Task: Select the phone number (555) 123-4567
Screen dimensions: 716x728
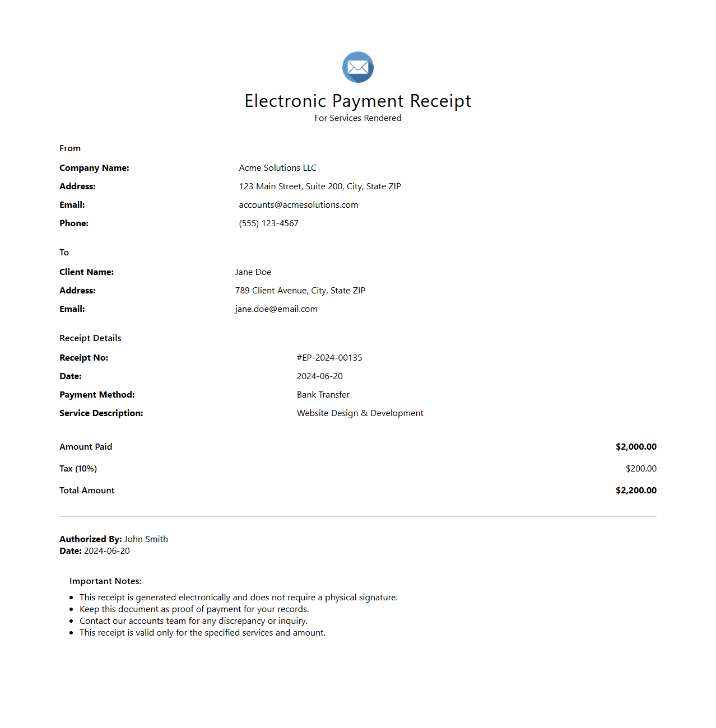Action: tap(268, 223)
